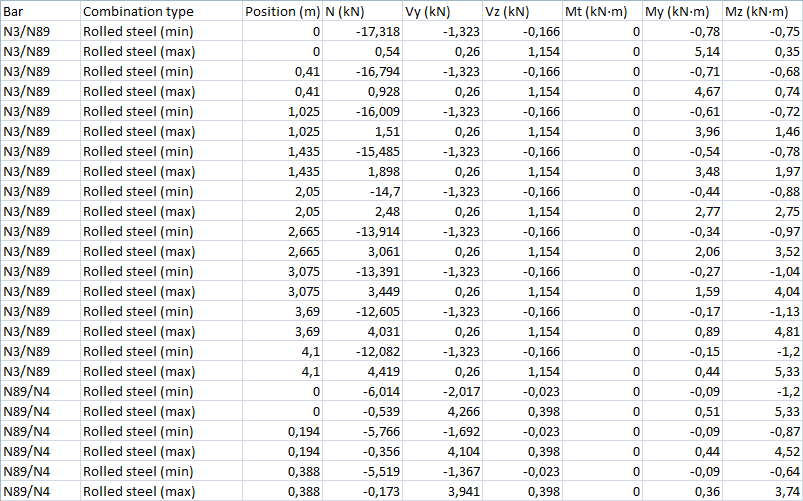Image resolution: width=803 pixels, height=501 pixels.
Task: Select the cell with value -17,318
Action: tap(379, 31)
